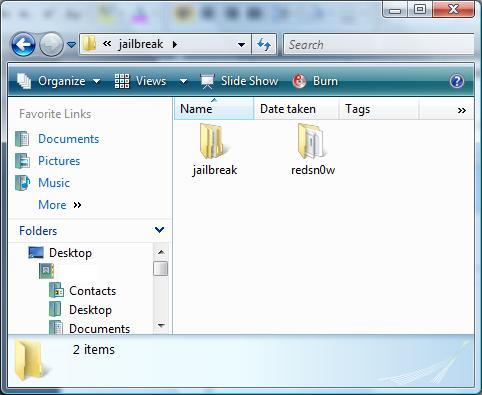Click the large folder icon in details pane
Image resolution: width=482 pixels, height=395 pixels.
point(31,361)
